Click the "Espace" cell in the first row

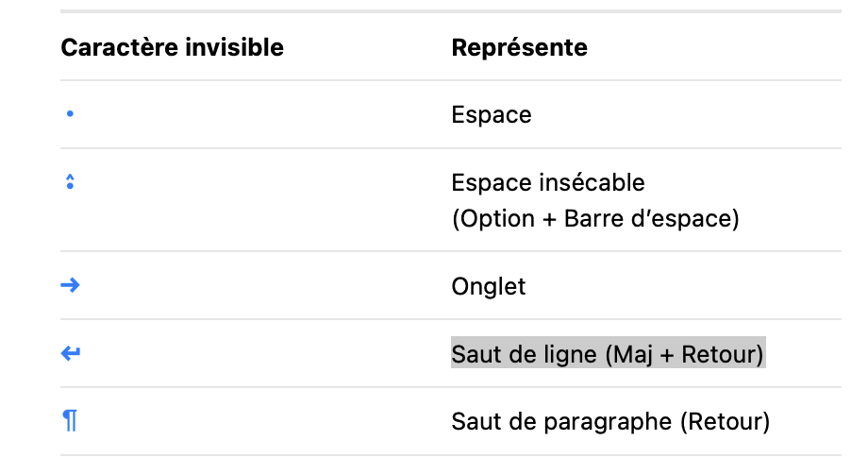coord(492,115)
